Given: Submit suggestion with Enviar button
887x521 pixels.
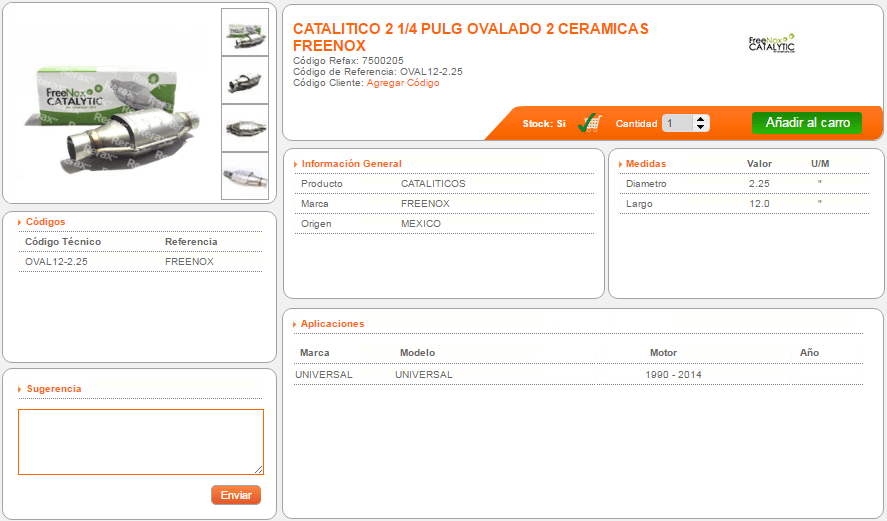Looking at the screenshot, I should click(x=236, y=495).
